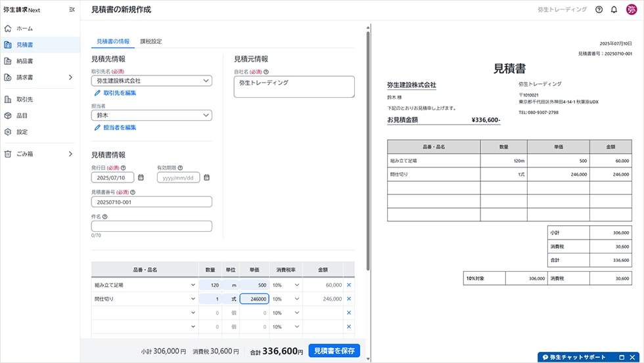Expand the ごみ箱 sidebar submenu
Screen dimensions: 644x363
[x=70, y=154]
